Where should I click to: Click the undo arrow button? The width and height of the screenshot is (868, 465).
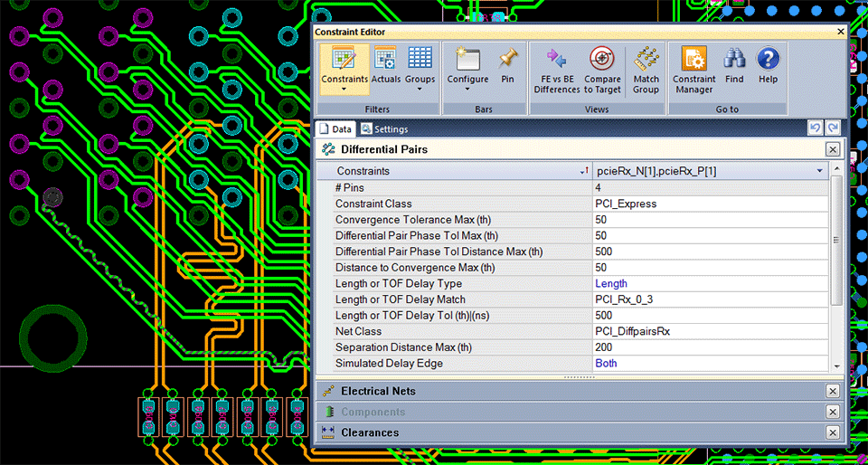[815, 128]
